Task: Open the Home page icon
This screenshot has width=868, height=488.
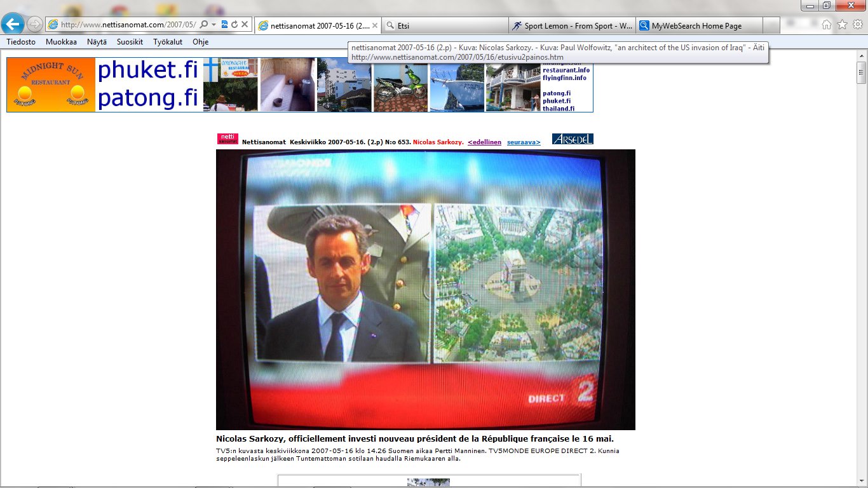Action: pyautogui.click(x=827, y=25)
